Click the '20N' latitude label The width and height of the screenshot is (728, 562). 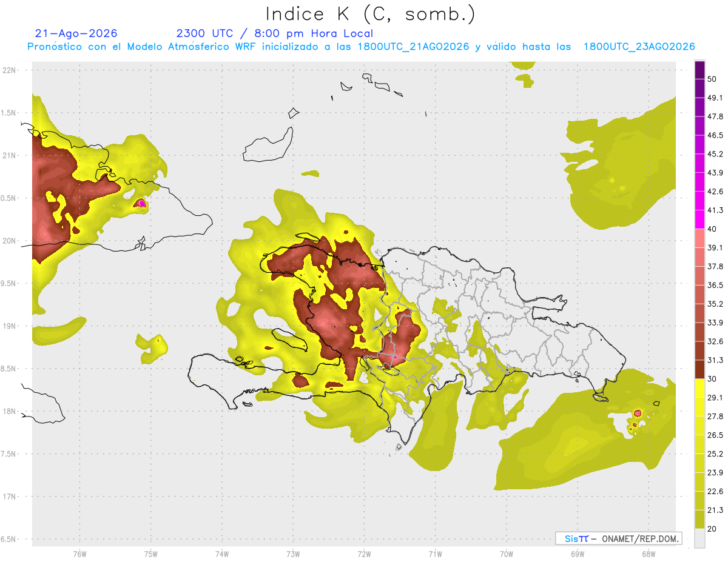9,241
